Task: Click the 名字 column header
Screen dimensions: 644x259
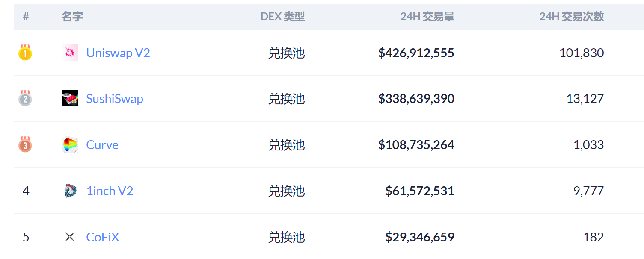Action: (72, 17)
